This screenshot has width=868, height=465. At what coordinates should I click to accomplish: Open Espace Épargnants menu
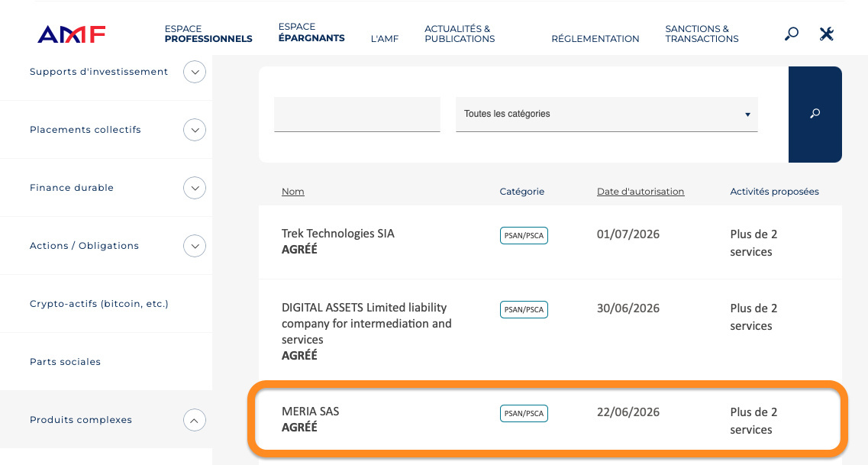(x=311, y=32)
